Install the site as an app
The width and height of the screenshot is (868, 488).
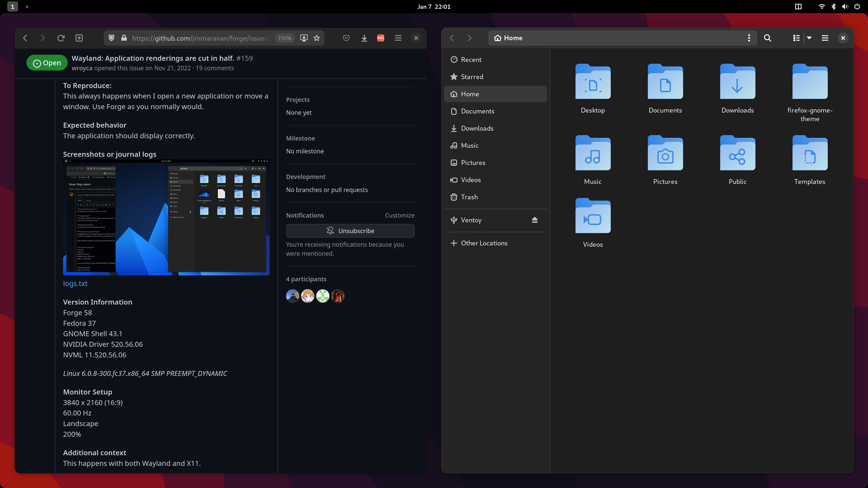click(x=304, y=38)
